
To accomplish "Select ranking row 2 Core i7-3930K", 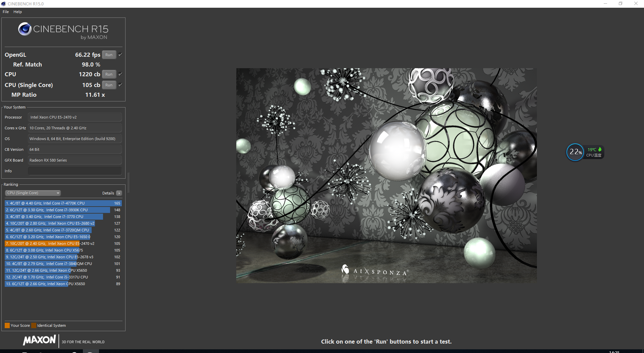I will (63, 210).
